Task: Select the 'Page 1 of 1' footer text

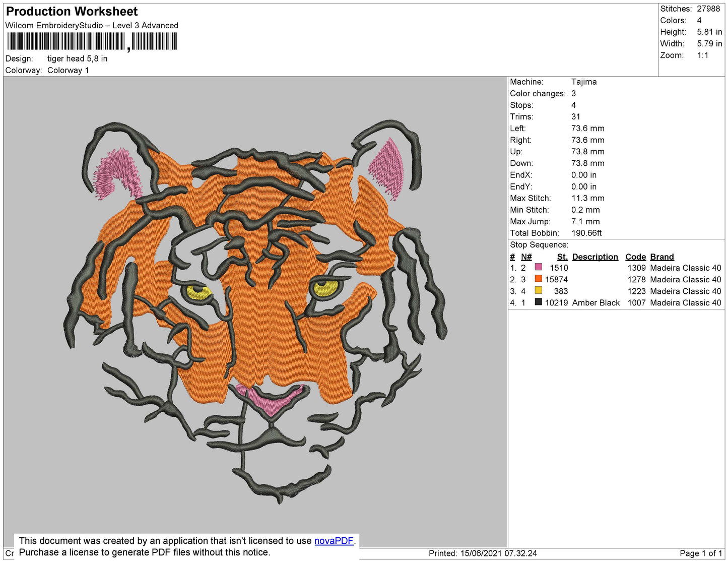Action: [x=701, y=553]
